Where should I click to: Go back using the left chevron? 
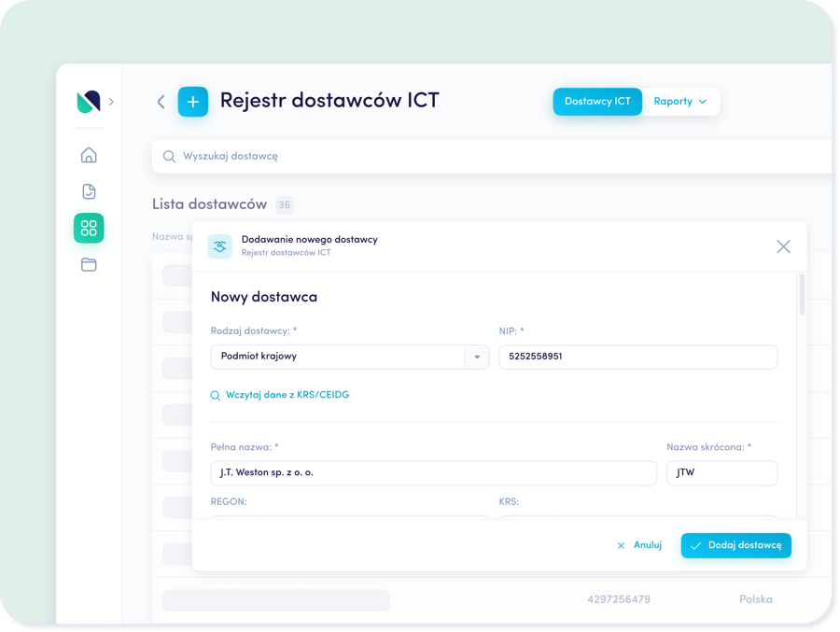[x=161, y=102]
